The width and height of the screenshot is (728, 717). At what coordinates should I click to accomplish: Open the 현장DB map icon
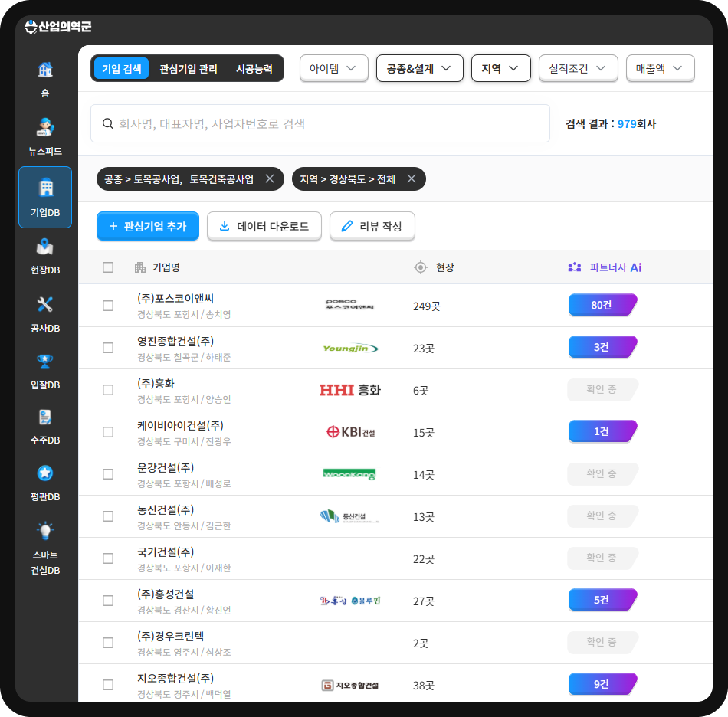coord(45,247)
